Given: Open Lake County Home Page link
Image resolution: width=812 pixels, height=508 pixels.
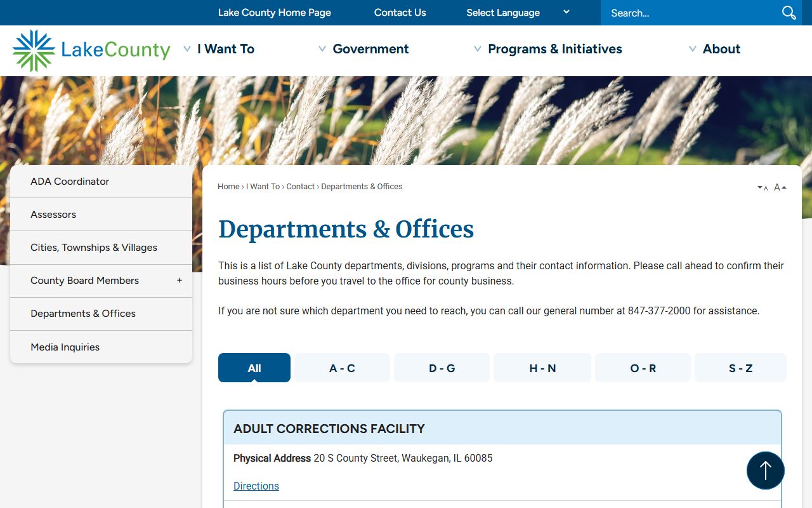Looking at the screenshot, I should click(275, 13).
